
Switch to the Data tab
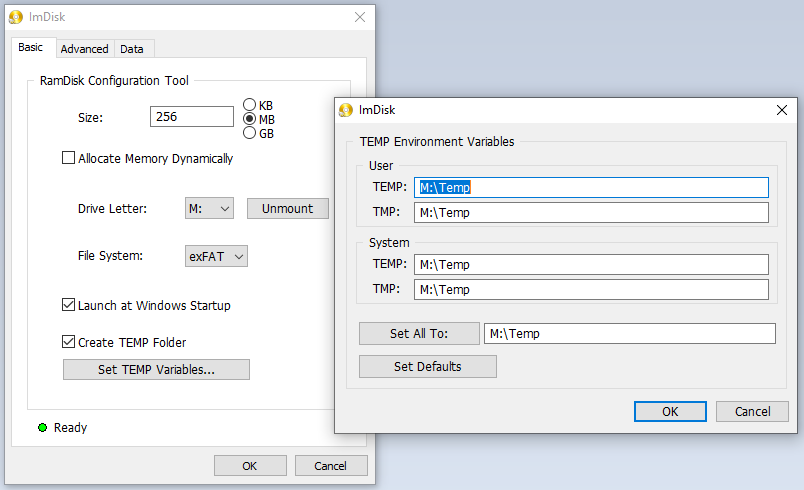[132, 49]
